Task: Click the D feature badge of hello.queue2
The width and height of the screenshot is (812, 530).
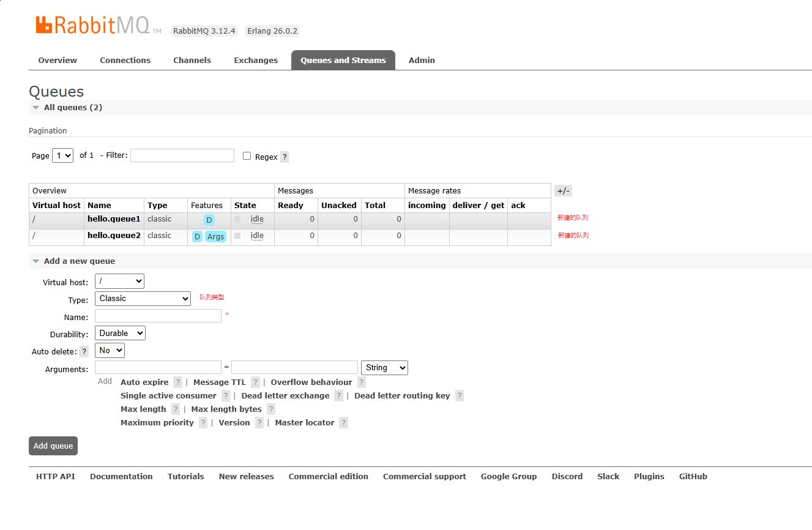Action: tap(197, 237)
